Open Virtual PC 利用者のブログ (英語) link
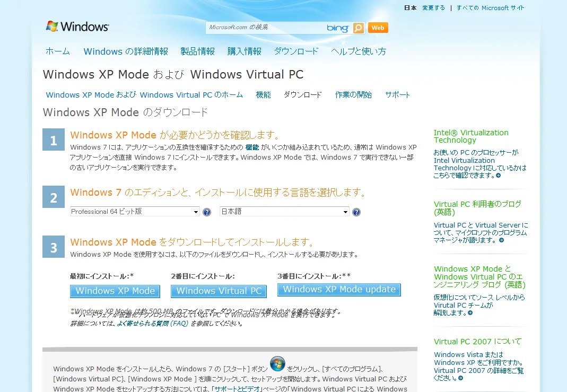The width and height of the screenshot is (567, 392). [477, 208]
